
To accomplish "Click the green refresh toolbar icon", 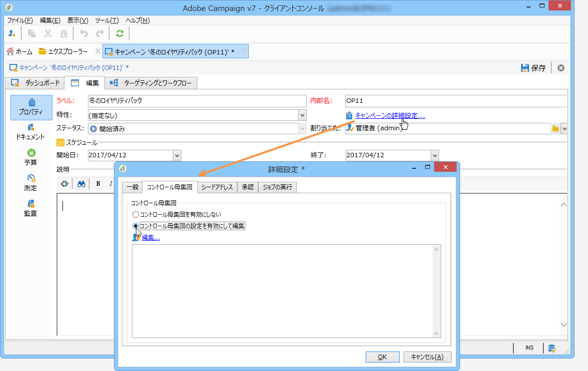I will [x=119, y=34].
